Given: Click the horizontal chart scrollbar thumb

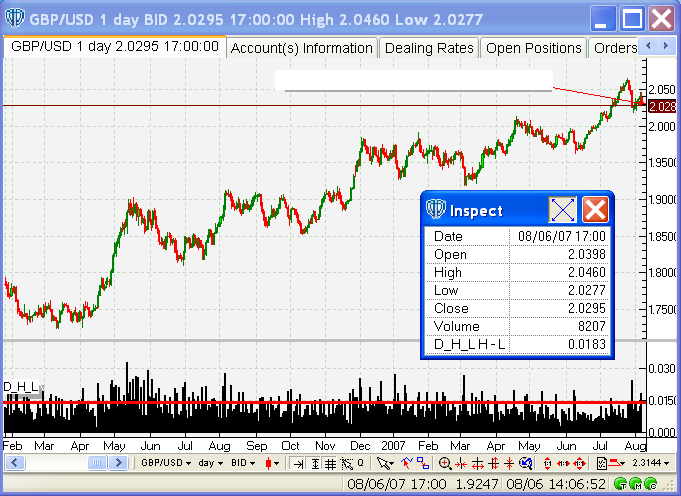Looking at the screenshot, I should [x=97, y=463].
